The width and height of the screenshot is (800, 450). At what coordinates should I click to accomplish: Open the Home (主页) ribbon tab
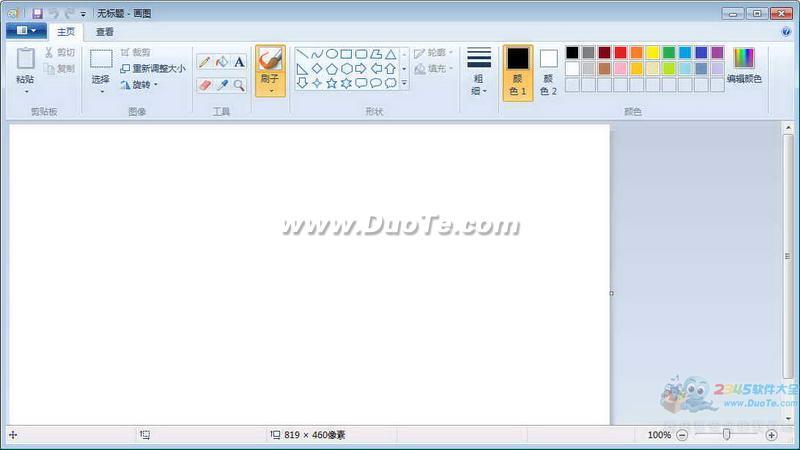point(66,32)
